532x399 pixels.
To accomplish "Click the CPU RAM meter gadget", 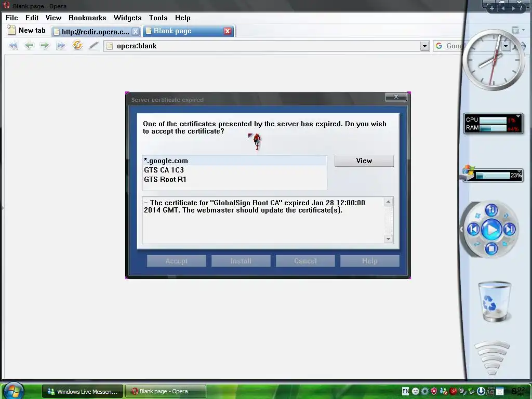I will [493, 124].
